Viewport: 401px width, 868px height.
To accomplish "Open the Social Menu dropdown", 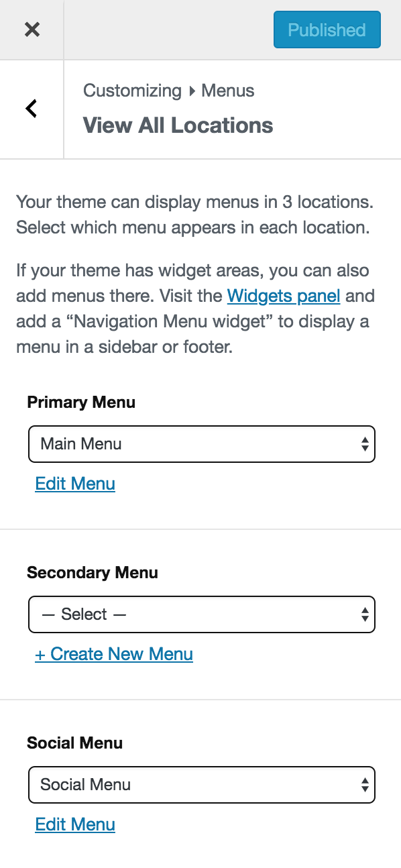I will [x=201, y=785].
